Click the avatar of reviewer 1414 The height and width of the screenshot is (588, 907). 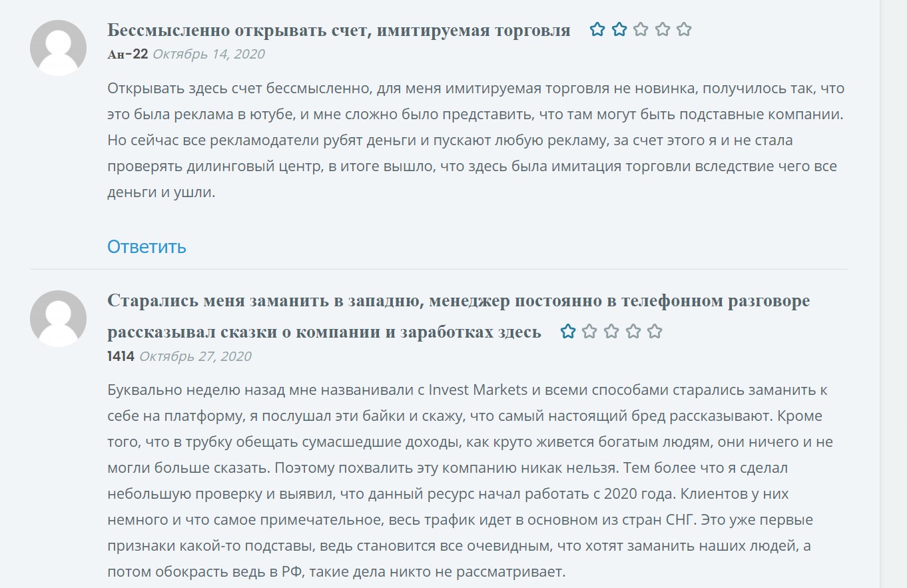tap(59, 318)
